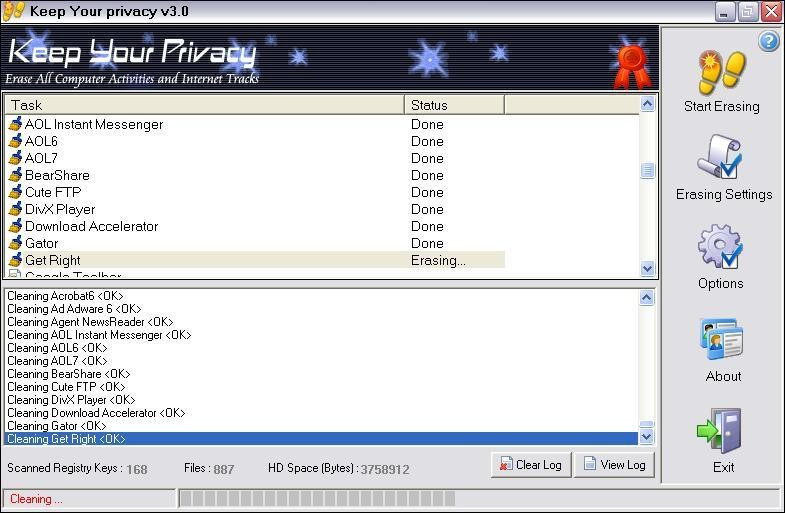Click the Scanned Registry Keys value 168

137,469
